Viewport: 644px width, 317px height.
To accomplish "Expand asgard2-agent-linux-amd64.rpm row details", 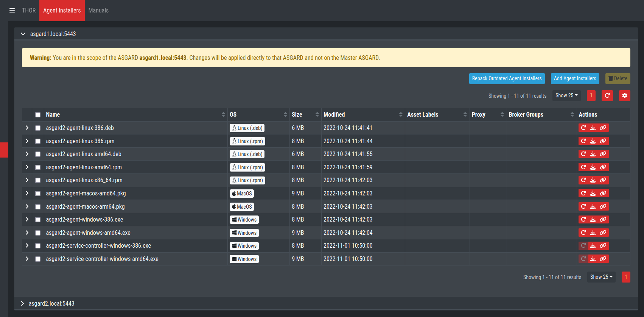I will [x=27, y=167].
